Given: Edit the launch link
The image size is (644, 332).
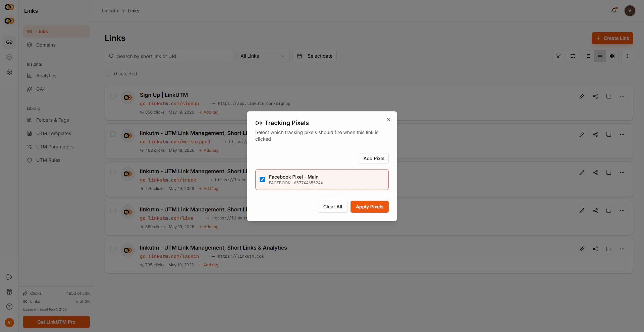Looking at the screenshot, I should [x=582, y=249].
